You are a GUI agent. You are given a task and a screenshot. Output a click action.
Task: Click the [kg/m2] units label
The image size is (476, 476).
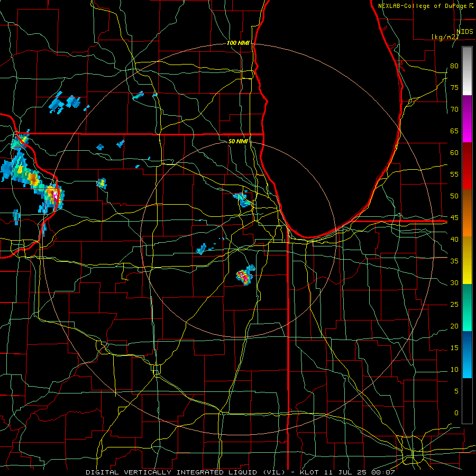tap(445, 37)
